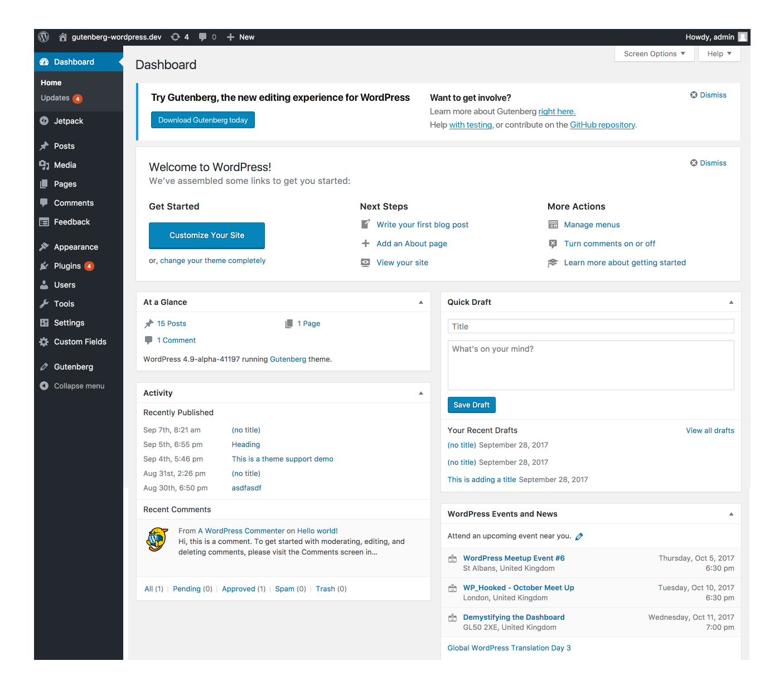Click the Quick Draft Title input field
Screen dimensions: 784x690
coord(591,326)
